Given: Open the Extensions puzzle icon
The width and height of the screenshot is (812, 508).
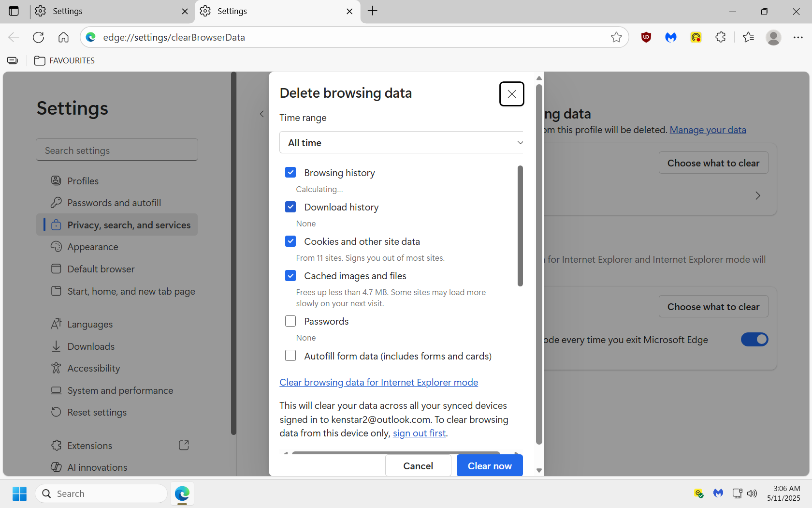Looking at the screenshot, I should point(721,37).
